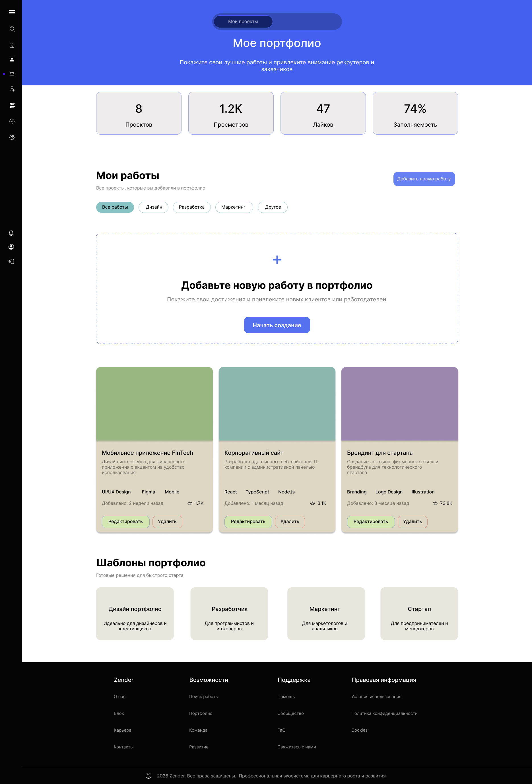This screenshot has width=532, height=784.
Task: Switch to the 'Мои проекты' tab
Action: (243, 21)
